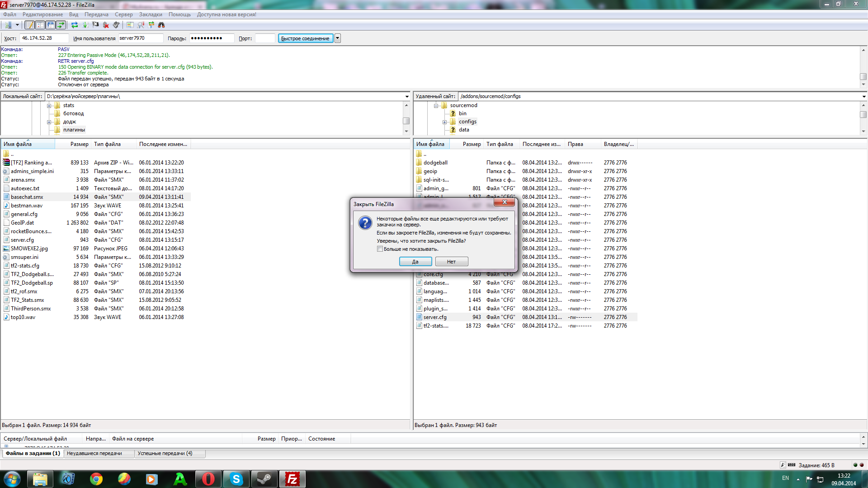Switch to the Успешные передачи (4) tab
The height and width of the screenshot is (488, 868).
170,453
